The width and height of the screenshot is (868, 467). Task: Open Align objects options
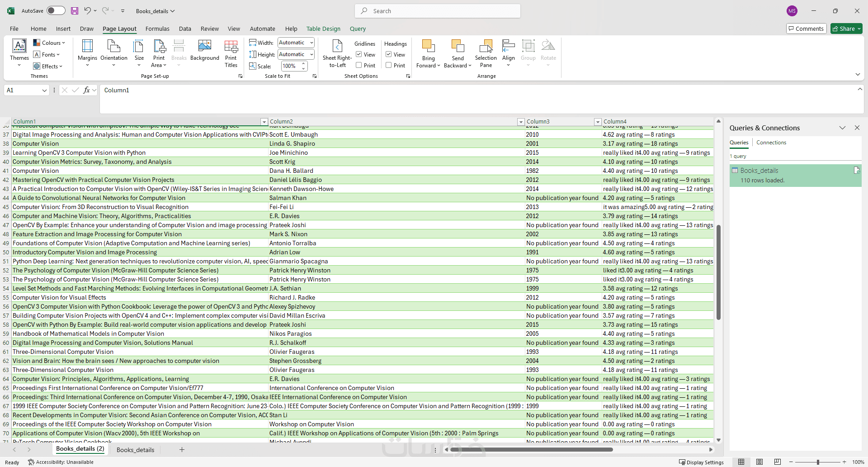(509, 53)
